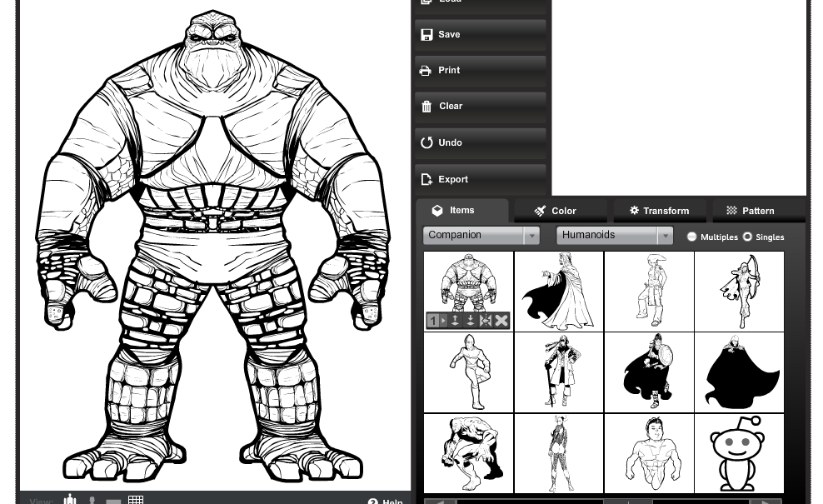
Task: Add the black-cloaked figure companion
Action: pyautogui.click(x=740, y=372)
